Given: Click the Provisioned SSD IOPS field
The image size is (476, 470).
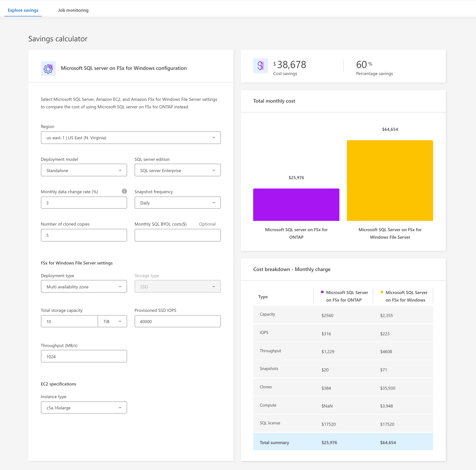Looking at the screenshot, I should coord(177,321).
